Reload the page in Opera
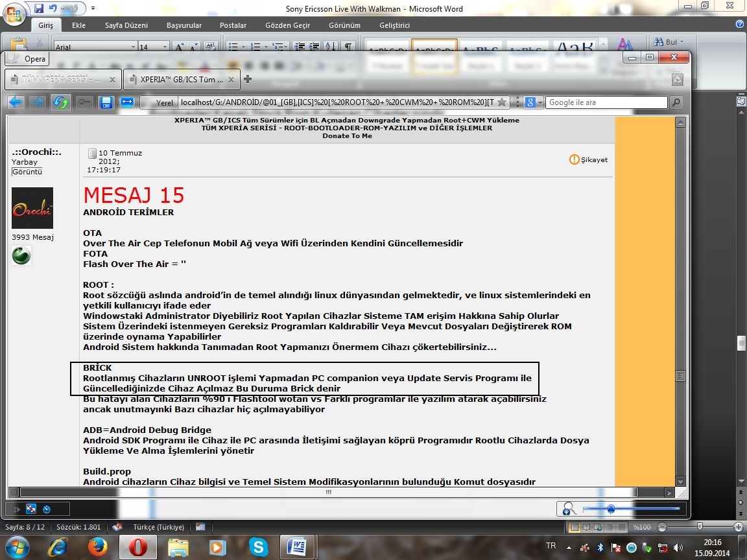Image resolution: width=747 pixels, height=560 pixels. 60,102
